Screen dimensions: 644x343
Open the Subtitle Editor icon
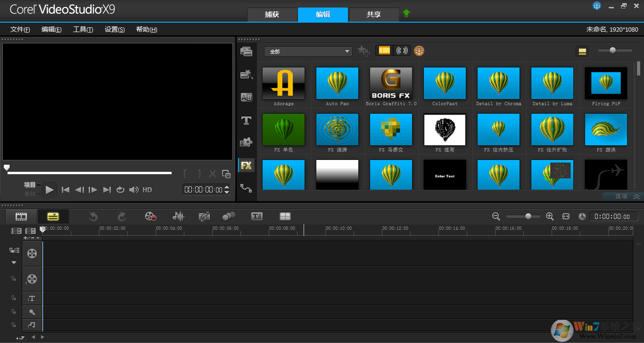click(256, 216)
